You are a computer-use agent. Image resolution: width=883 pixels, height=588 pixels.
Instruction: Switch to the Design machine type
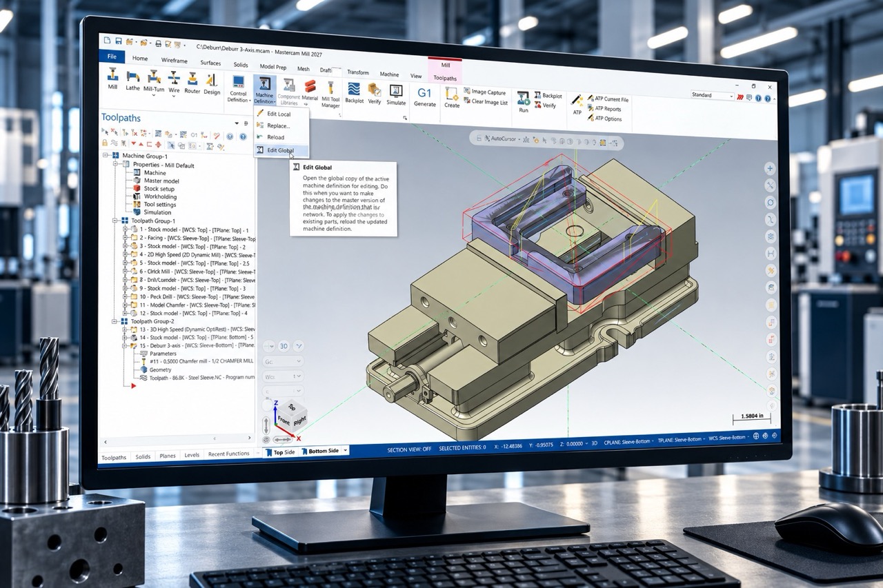211,82
